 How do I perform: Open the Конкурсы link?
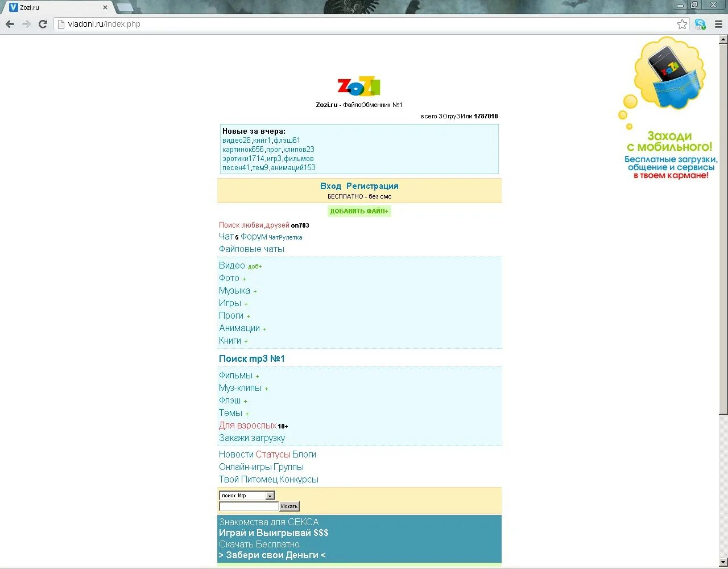(299, 479)
